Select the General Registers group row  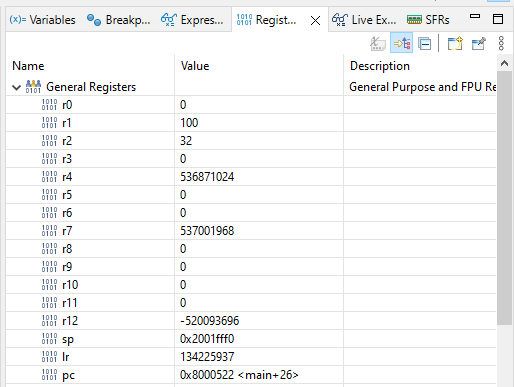point(251,87)
